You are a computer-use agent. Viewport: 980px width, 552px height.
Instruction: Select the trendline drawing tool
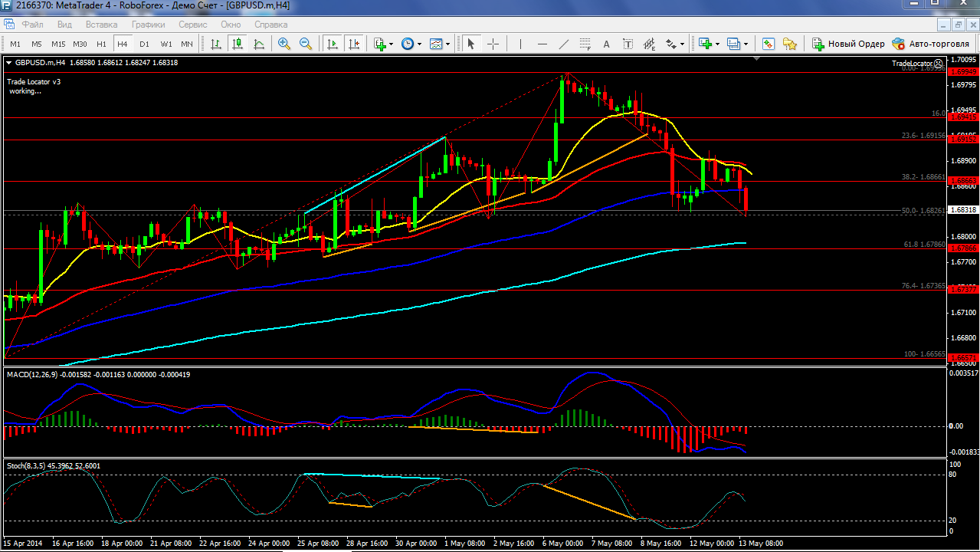pyautogui.click(x=564, y=44)
